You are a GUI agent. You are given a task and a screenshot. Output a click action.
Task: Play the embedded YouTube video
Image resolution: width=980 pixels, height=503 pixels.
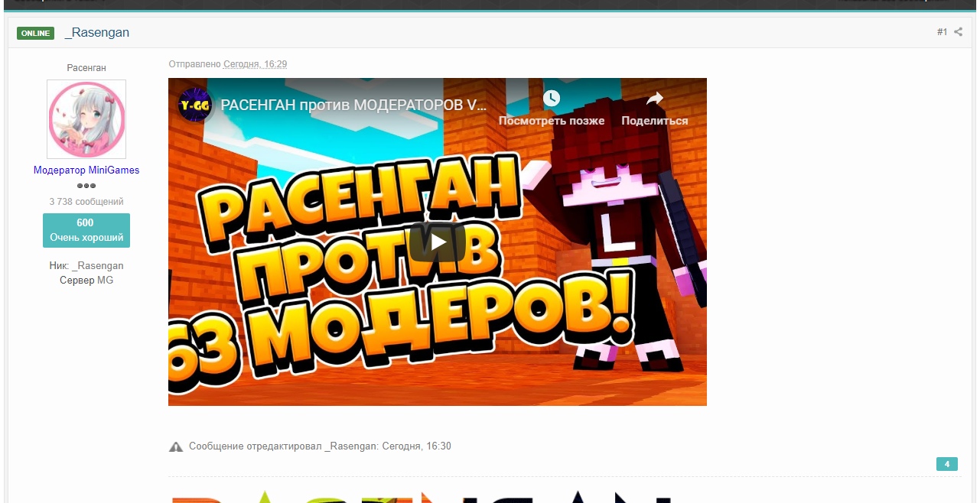(437, 242)
